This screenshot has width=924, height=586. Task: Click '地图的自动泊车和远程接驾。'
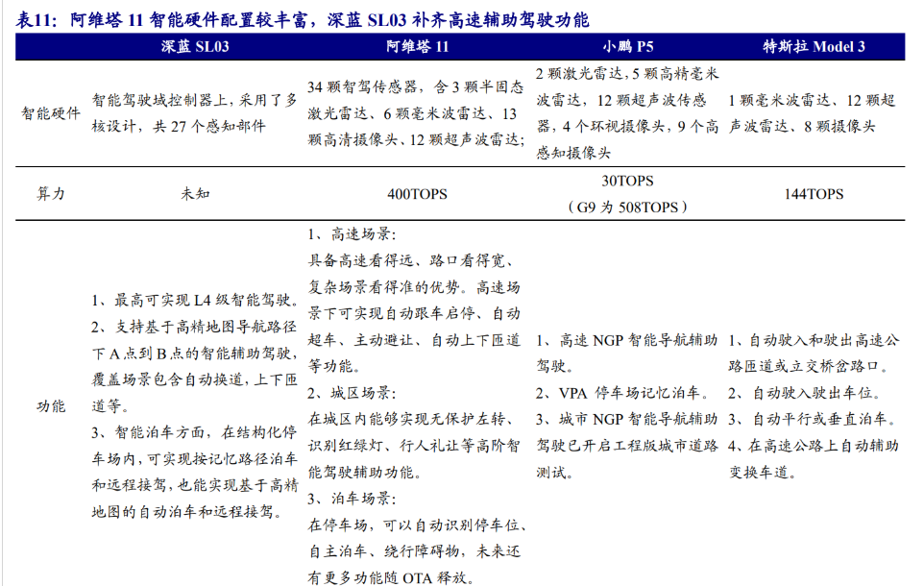click(187, 511)
